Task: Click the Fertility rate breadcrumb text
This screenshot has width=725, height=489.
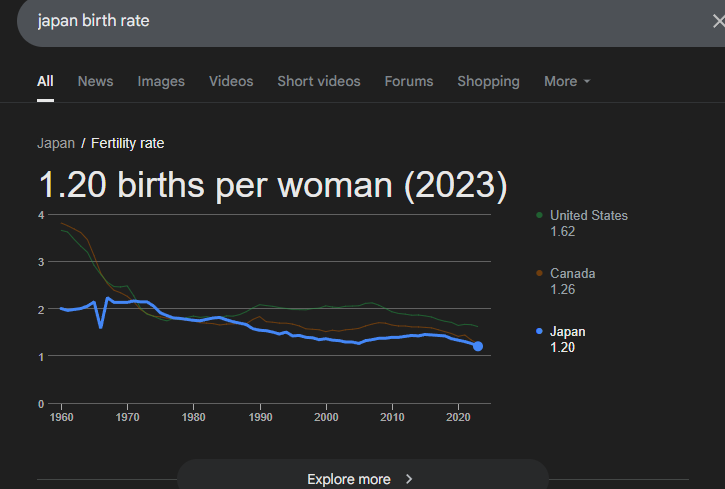Action: click(x=128, y=143)
